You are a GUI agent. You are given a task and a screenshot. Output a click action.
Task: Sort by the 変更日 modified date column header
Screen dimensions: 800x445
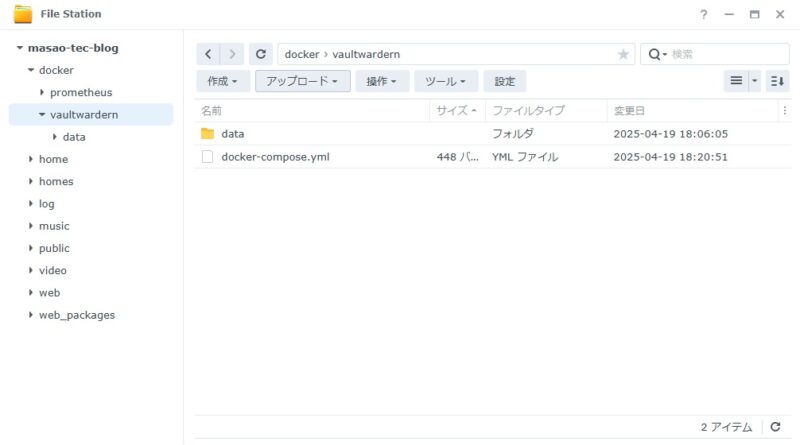click(693, 110)
